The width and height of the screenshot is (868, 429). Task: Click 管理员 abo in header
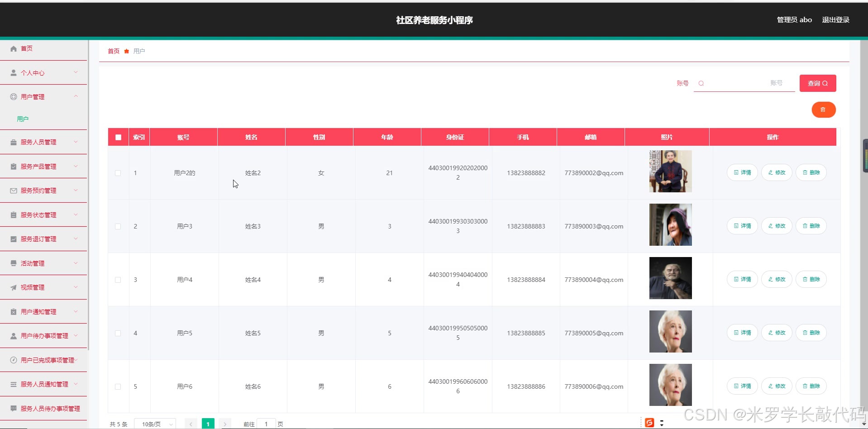point(794,20)
